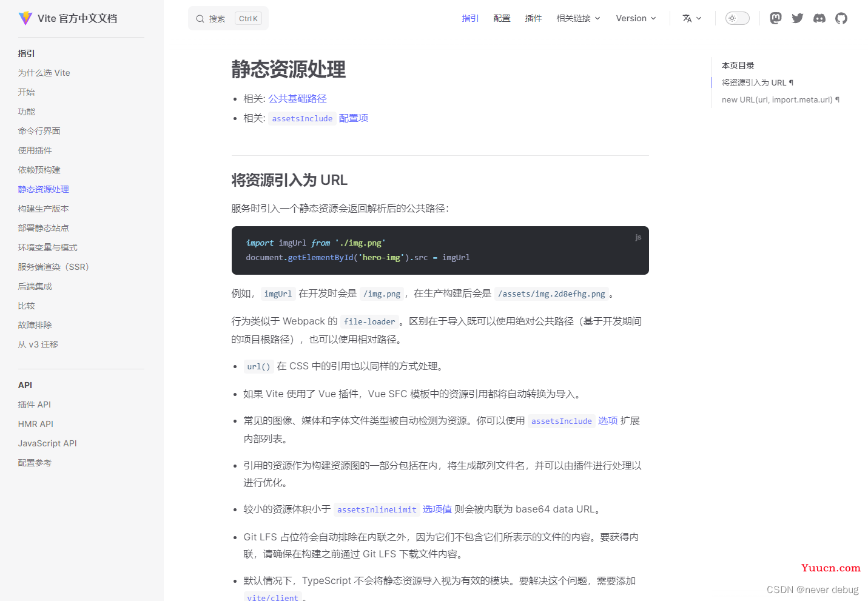The width and height of the screenshot is (868, 601).
Task: Open sidebar item 从 v3 迁移
Action: [x=38, y=344]
